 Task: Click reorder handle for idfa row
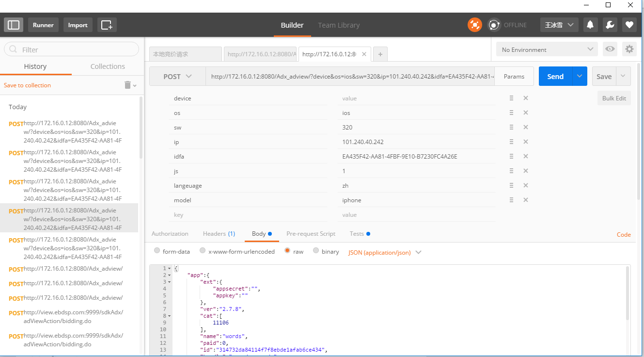[x=511, y=156]
